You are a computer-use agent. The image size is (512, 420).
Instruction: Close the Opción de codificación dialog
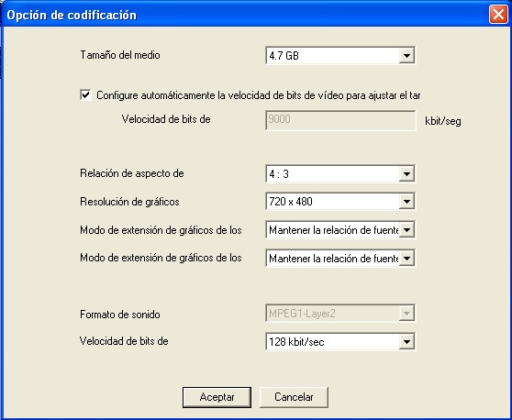tap(498, 15)
